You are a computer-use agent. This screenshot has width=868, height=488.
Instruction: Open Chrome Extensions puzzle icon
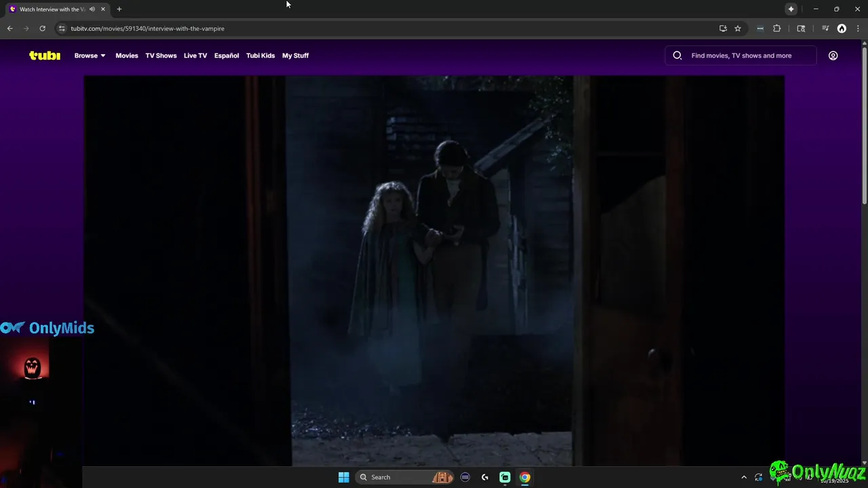[777, 28]
